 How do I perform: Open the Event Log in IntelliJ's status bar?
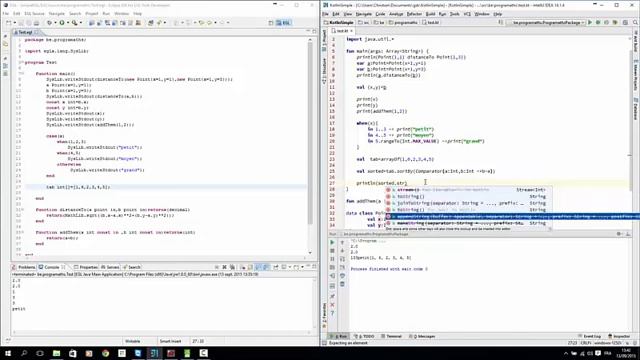589,336
